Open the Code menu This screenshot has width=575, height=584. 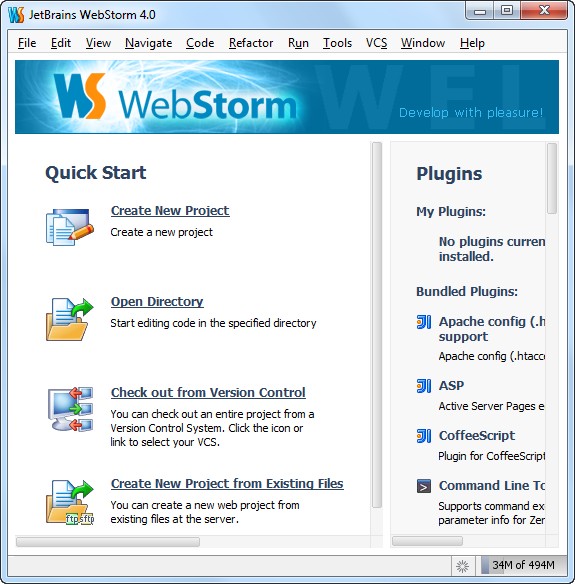pyautogui.click(x=200, y=43)
